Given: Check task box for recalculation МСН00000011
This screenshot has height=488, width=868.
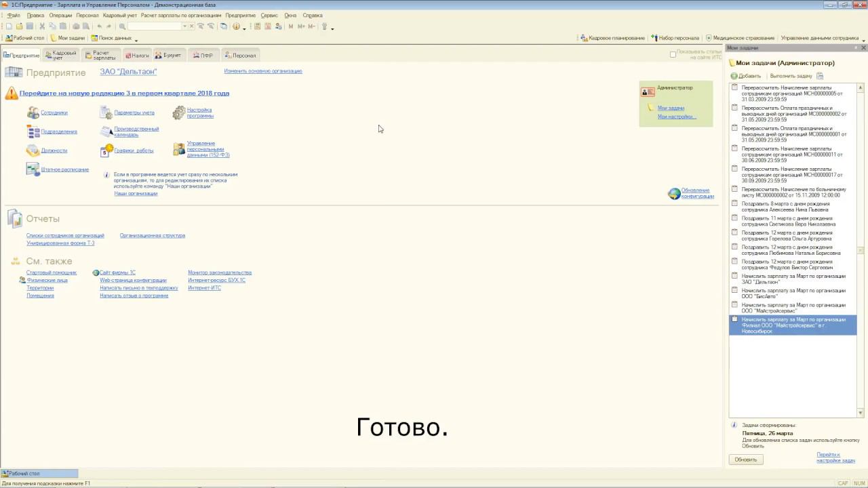Looking at the screenshot, I should point(734,148).
